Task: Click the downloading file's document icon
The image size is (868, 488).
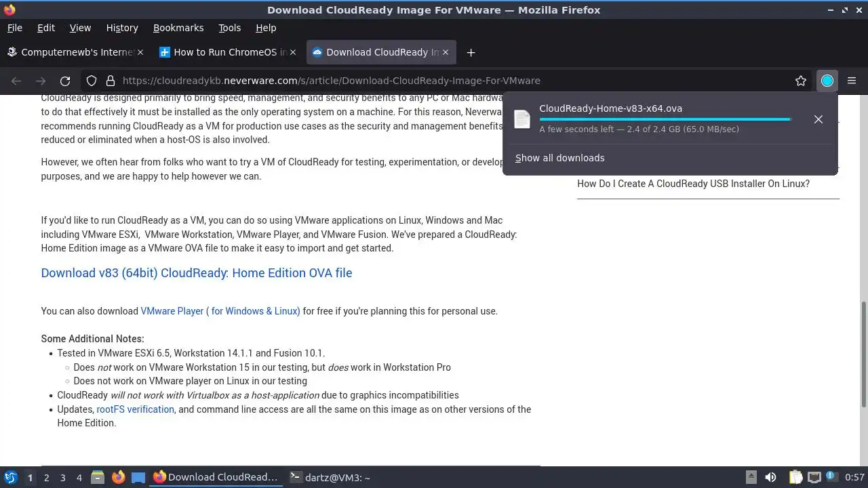Action: click(x=522, y=119)
